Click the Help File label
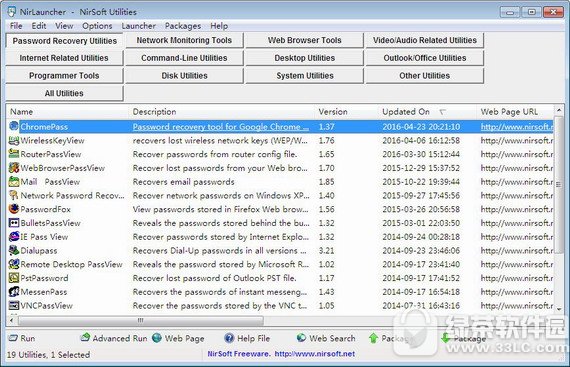 pos(253,339)
